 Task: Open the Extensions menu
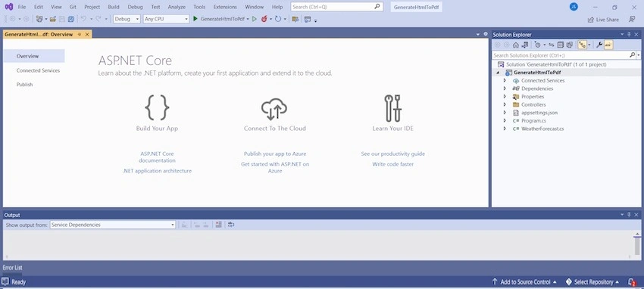(225, 7)
